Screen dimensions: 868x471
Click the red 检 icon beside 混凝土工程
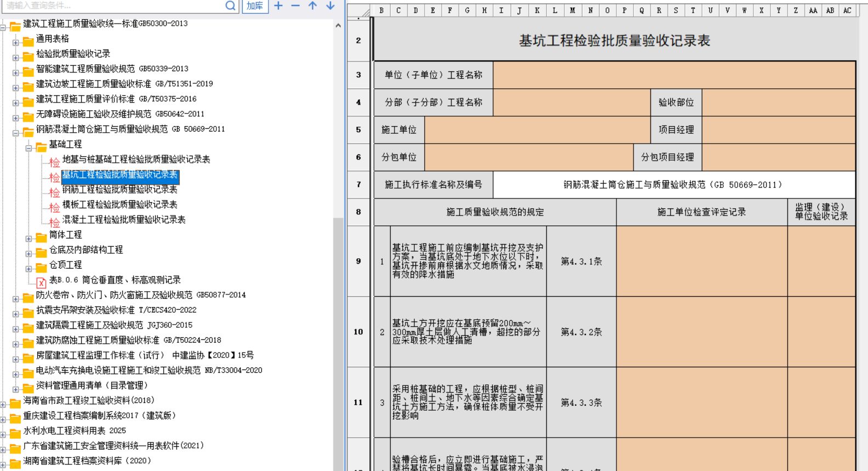(x=54, y=223)
